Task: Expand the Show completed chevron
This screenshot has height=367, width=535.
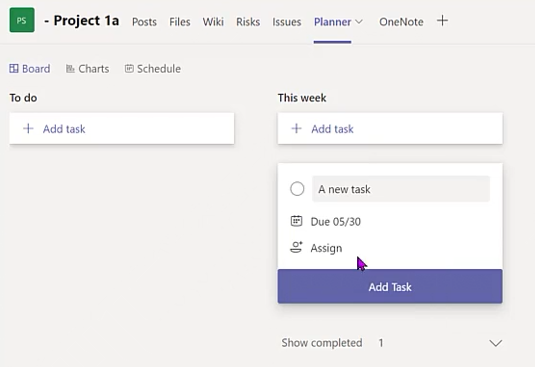Action: pyautogui.click(x=495, y=343)
